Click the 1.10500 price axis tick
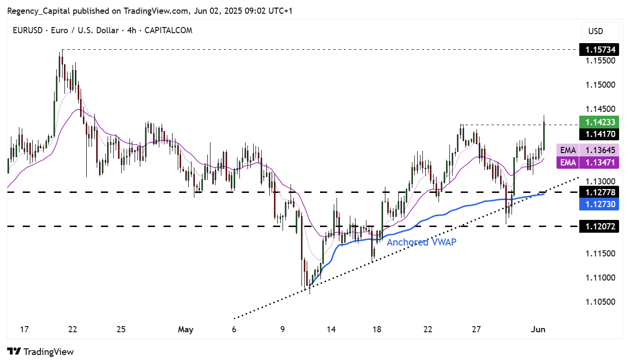This screenshot has height=364, width=630. click(x=600, y=302)
